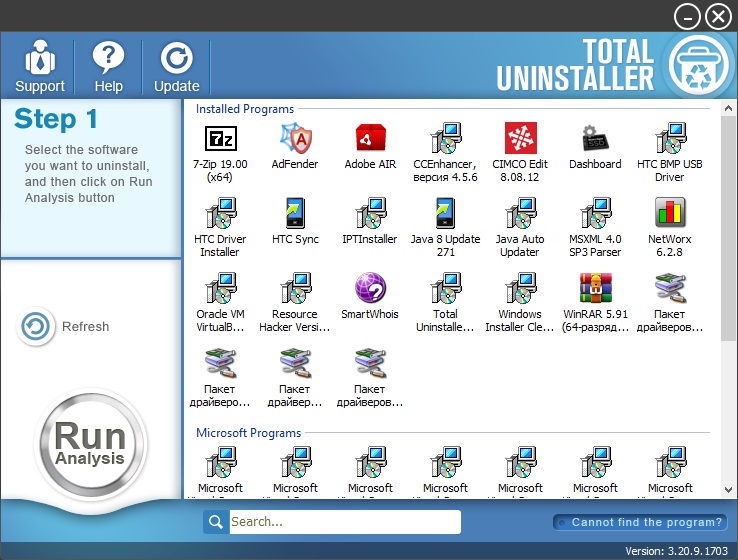Click the scrollbar down arrow
The height and width of the screenshot is (560, 738).
pyautogui.click(x=728, y=489)
